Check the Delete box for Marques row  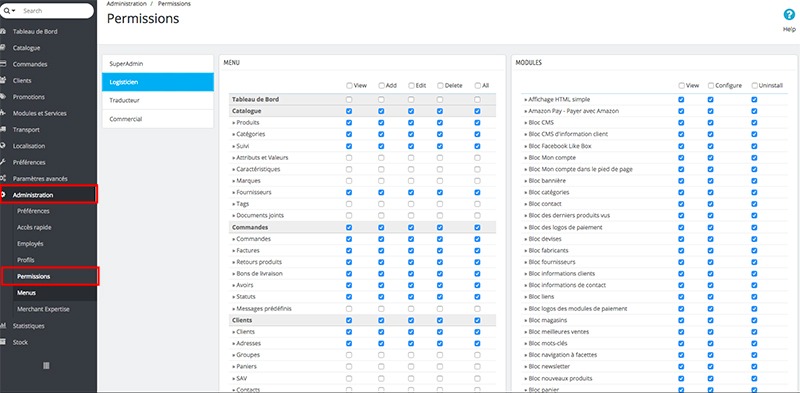(440, 181)
